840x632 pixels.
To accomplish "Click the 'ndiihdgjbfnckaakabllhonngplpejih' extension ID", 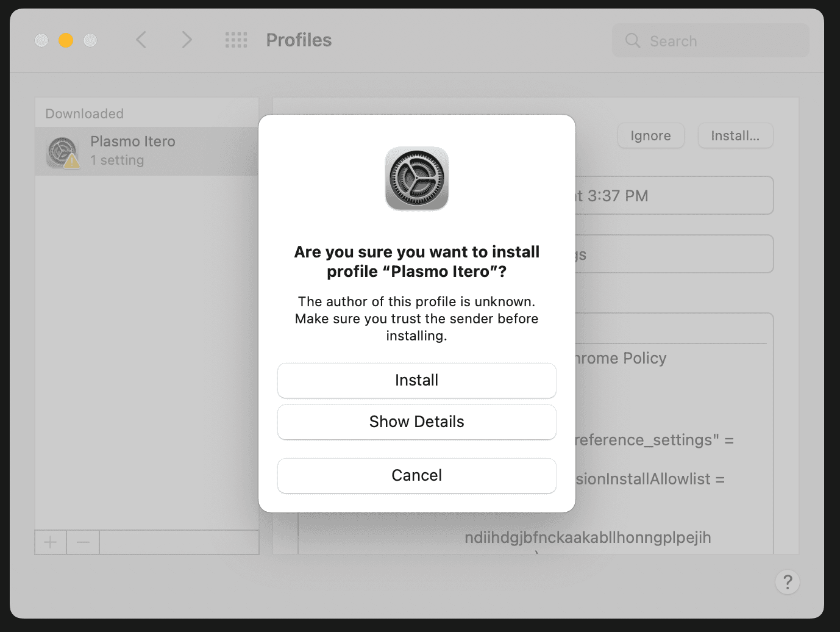I will [588, 537].
